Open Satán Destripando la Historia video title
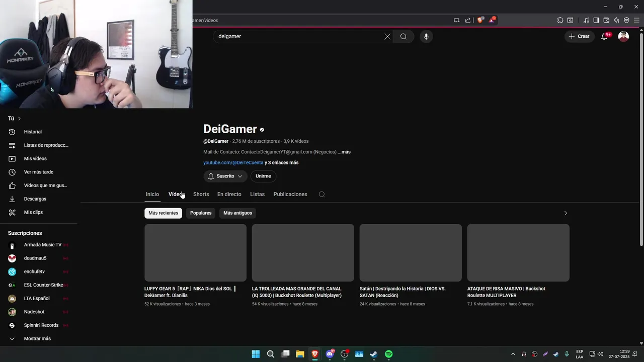Image resolution: width=644 pixels, height=362 pixels. [403, 292]
